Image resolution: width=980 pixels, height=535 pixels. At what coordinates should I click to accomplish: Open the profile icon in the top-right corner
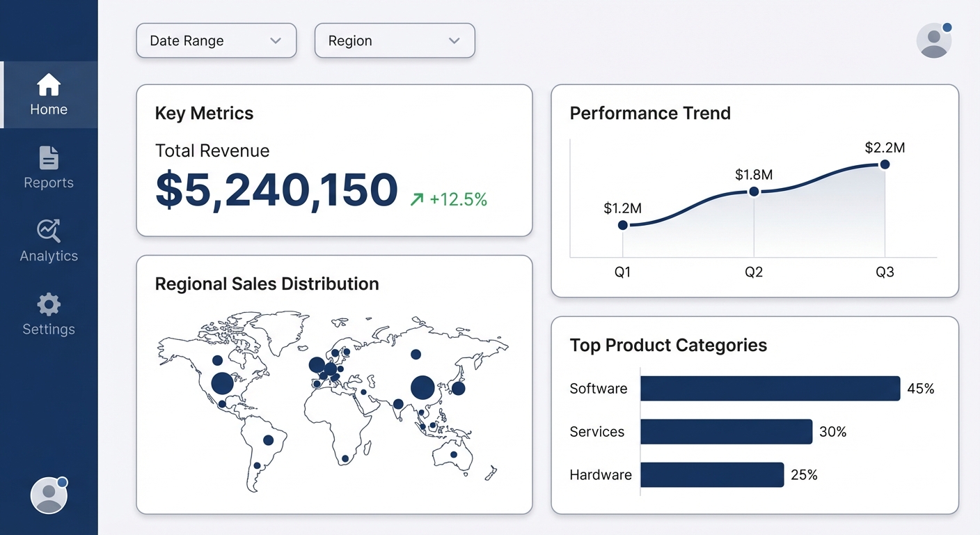pyautogui.click(x=934, y=40)
